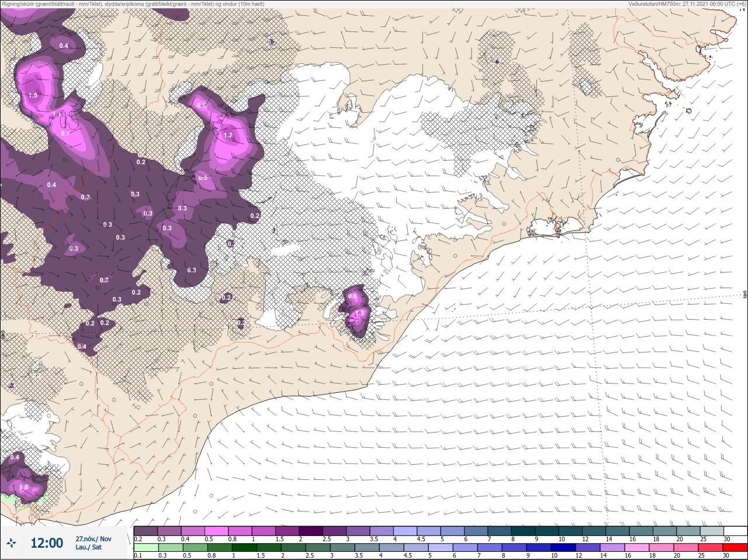Select lower legend violet 14 swatch

click(612, 547)
